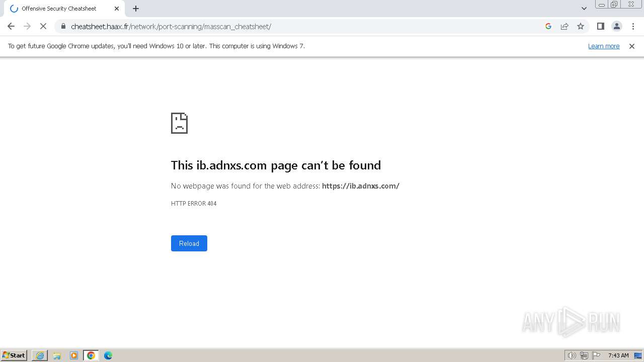644x362 pixels.
Task: Click the blue Reload button
Action: [189, 243]
